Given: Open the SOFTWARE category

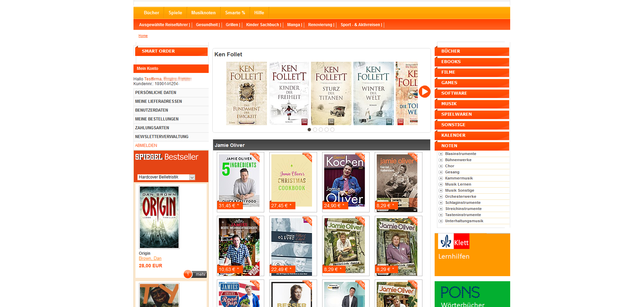Looking at the screenshot, I should 472,93.
